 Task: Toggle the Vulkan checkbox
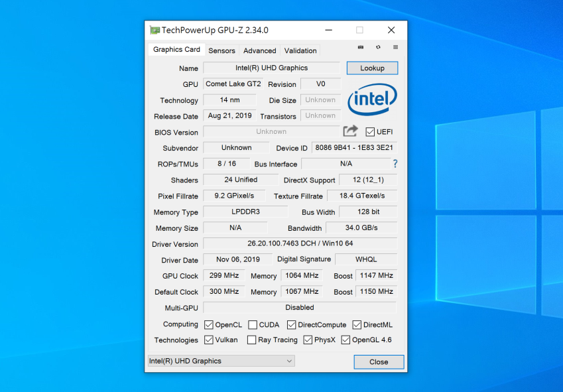click(x=209, y=340)
